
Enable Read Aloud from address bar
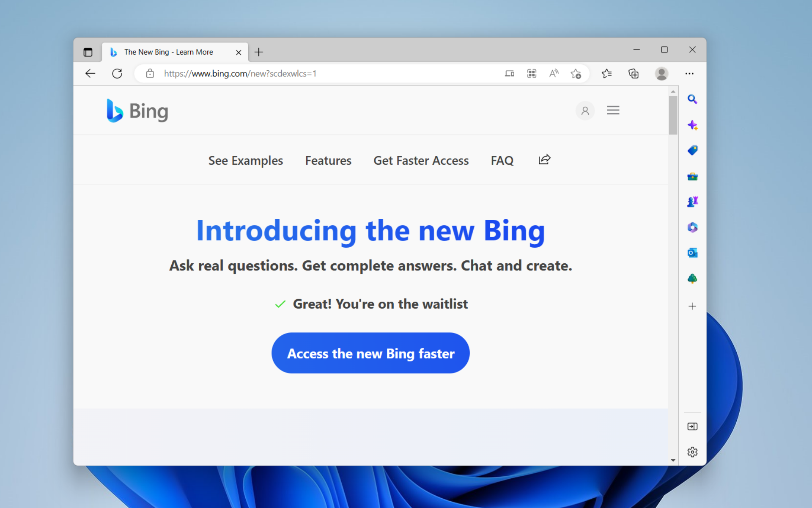[x=554, y=74]
